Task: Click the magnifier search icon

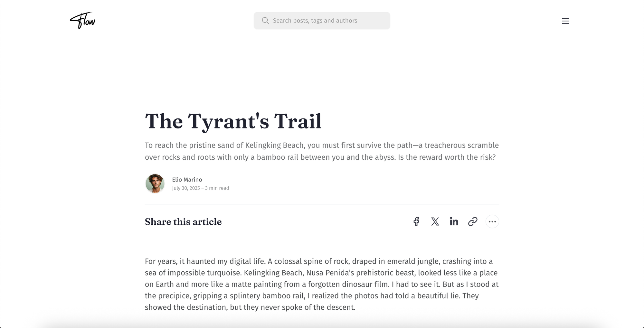Action: point(265,21)
